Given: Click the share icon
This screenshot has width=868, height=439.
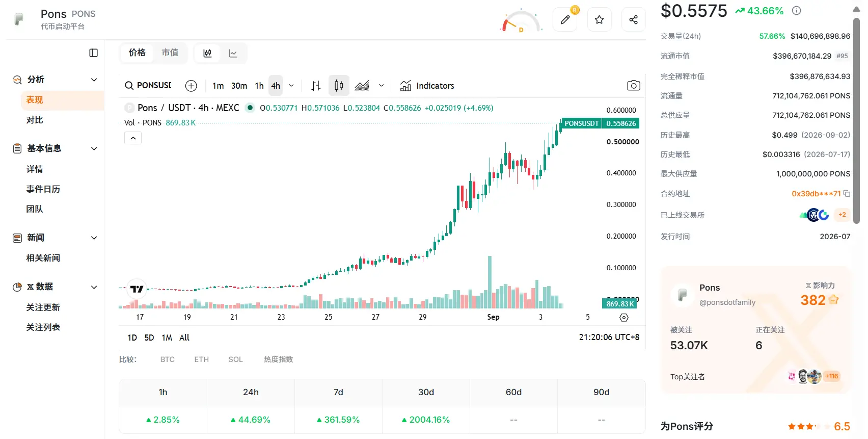Looking at the screenshot, I should pos(634,20).
